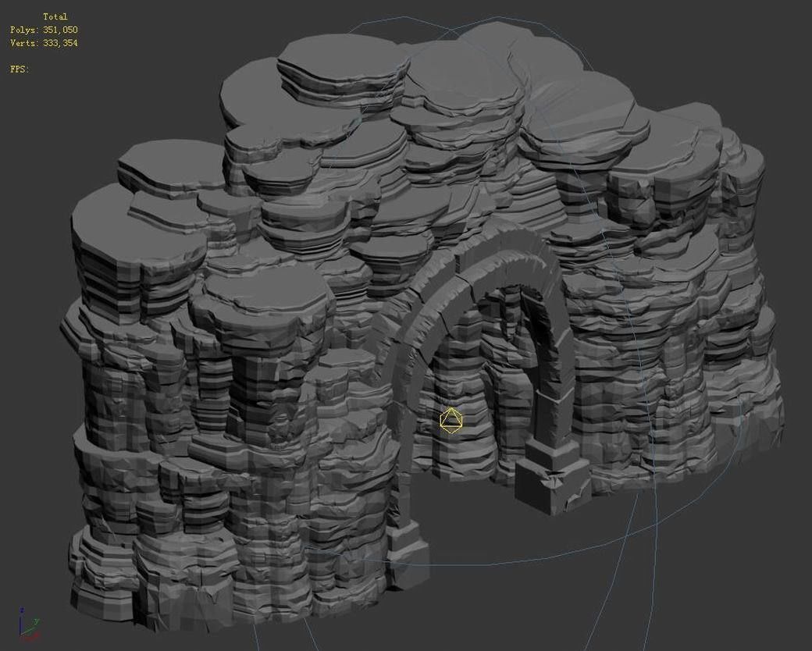
Task: Select the yellow light helper gizmo
Action: tap(451, 421)
